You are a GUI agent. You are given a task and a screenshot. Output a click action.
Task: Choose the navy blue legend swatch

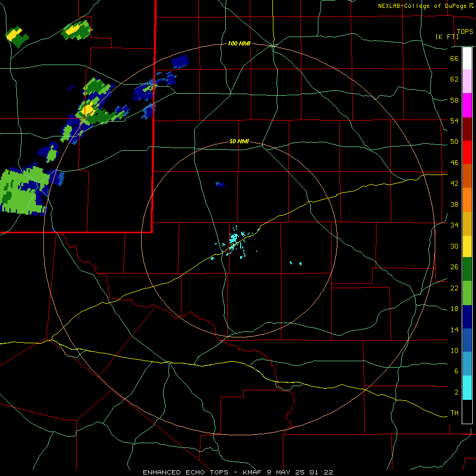coord(467,317)
